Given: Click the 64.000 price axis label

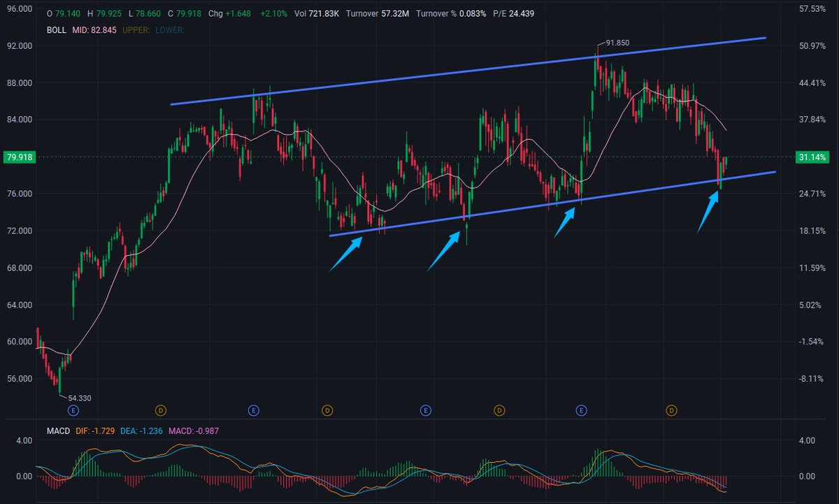Looking at the screenshot, I should click(19, 305).
